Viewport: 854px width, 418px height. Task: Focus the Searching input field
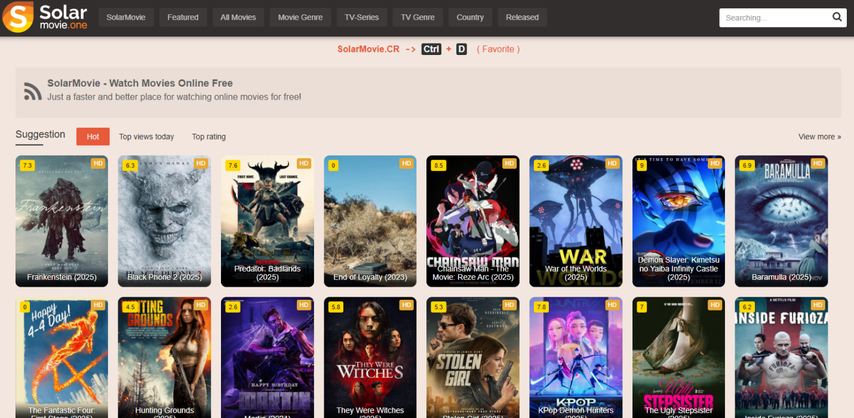tap(772, 17)
